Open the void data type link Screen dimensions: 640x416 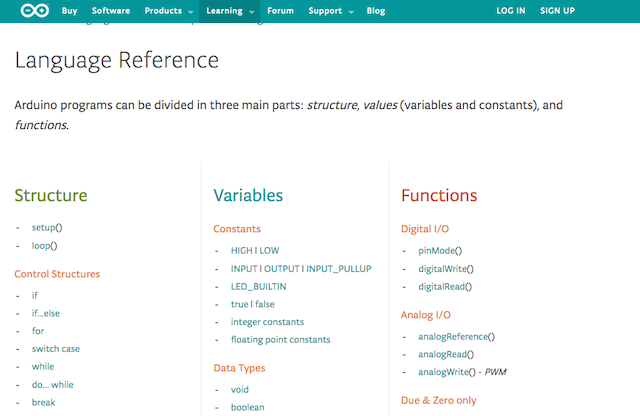239,389
